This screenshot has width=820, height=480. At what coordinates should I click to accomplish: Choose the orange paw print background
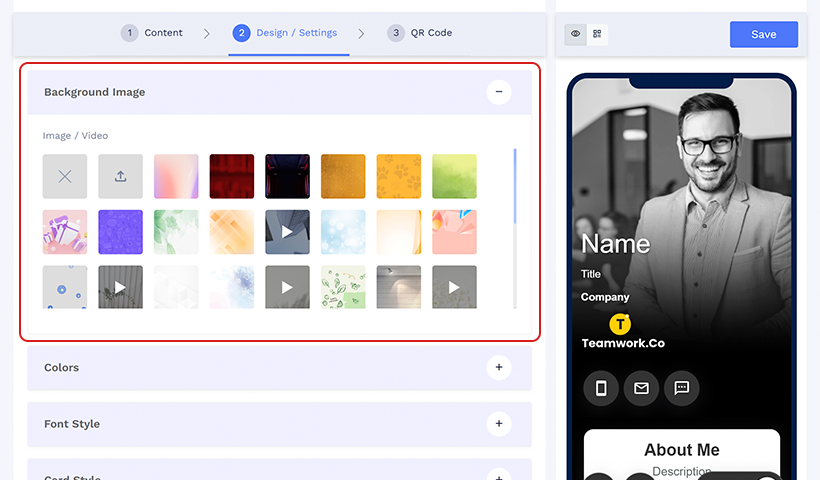tap(398, 176)
